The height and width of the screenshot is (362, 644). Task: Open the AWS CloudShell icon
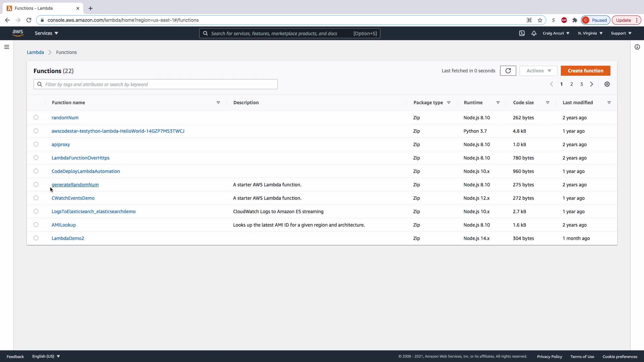[x=522, y=33]
